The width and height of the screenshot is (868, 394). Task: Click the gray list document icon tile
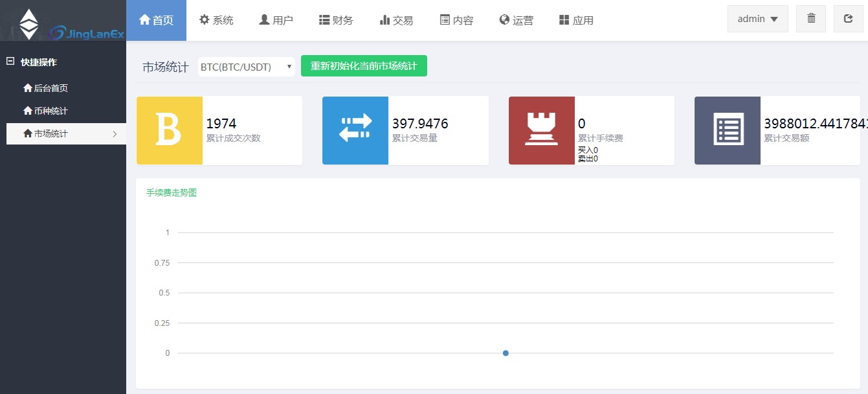coord(728,130)
